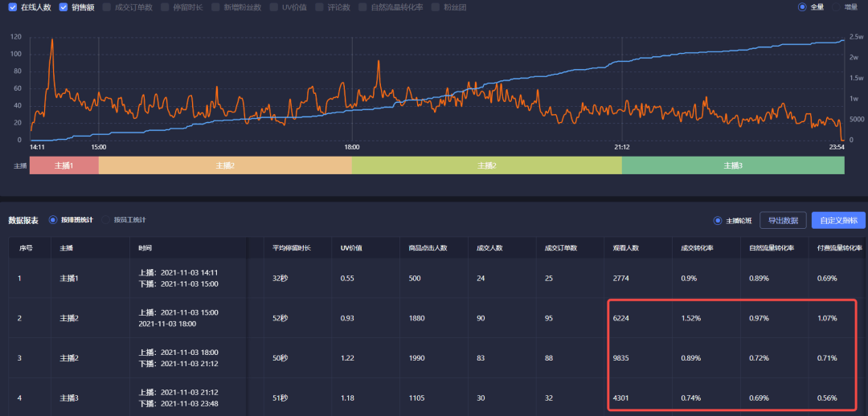Click the 主播1 cell in table row 1
The width and height of the screenshot is (868, 416).
(69, 278)
